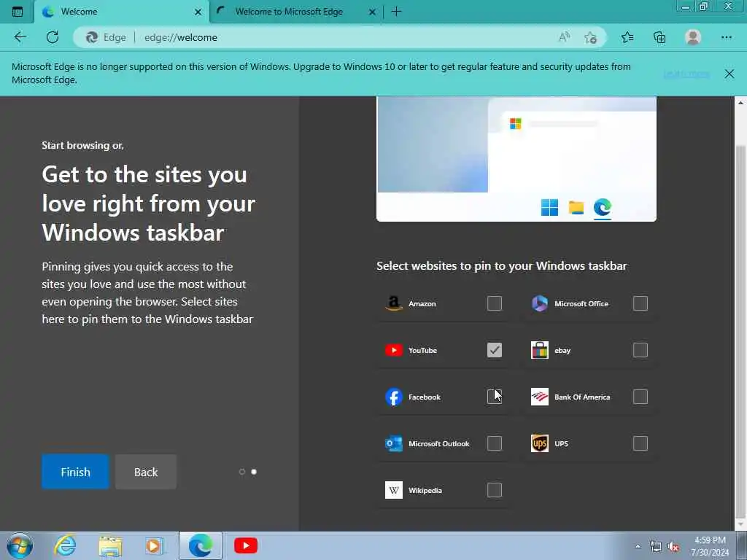Image resolution: width=747 pixels, height=560 pixels.
Task: Click the ebay logo
Action: (540, 350)
